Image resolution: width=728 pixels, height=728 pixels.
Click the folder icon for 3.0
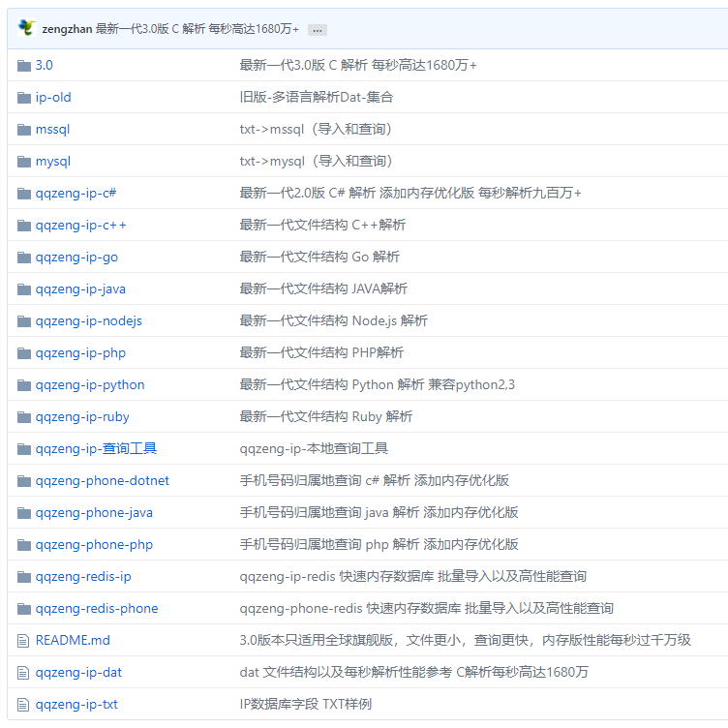coord(24,66)
